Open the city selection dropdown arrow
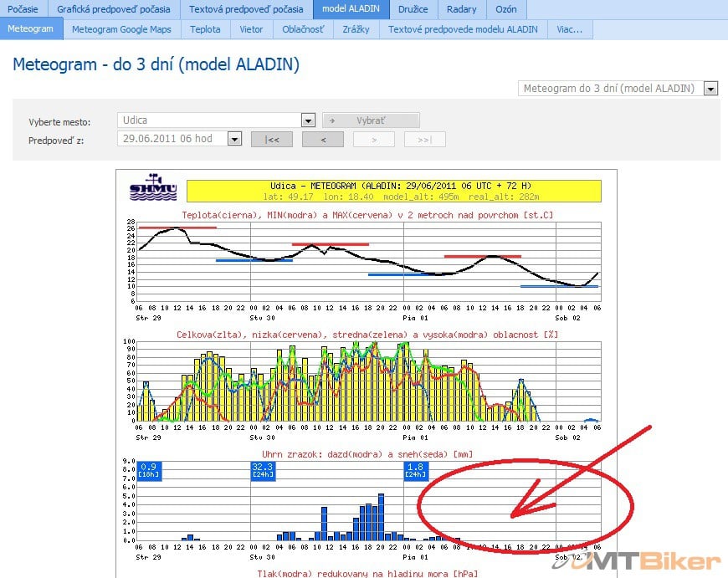The image size is (728, 578). pos(308,120)
